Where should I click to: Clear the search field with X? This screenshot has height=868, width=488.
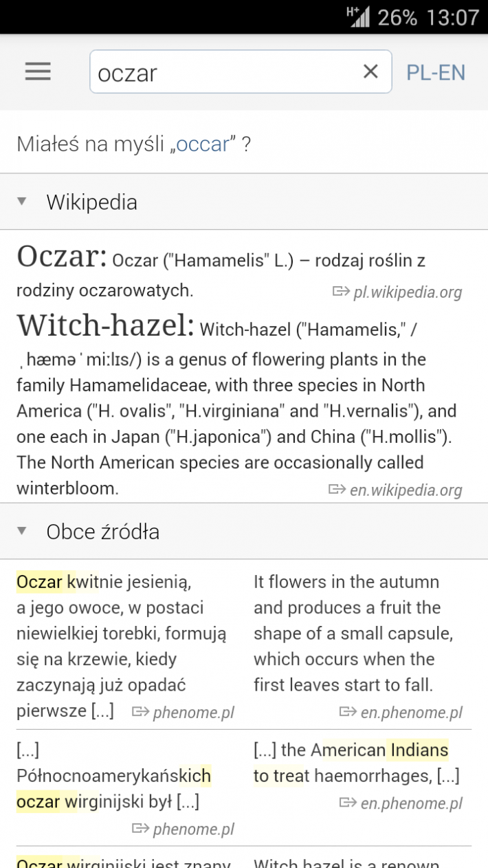click(370, 71)
